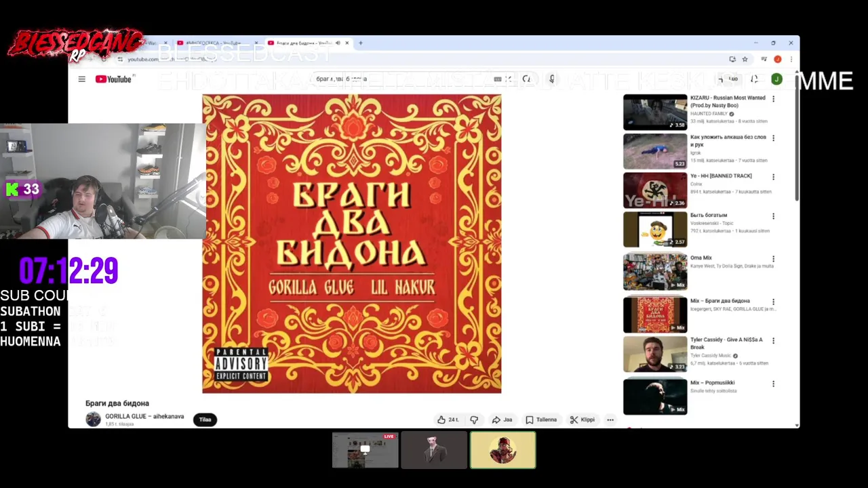Select the highlighted red-cap avatar thumbnail at bottom
868x488 pixels.
click(x=503, y=450)
